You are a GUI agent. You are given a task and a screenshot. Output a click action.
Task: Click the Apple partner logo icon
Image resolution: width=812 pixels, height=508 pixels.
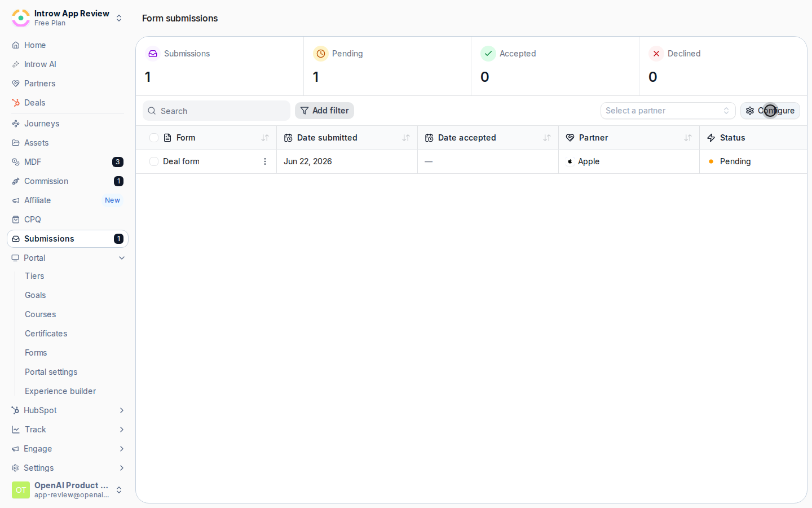(570, 161)
